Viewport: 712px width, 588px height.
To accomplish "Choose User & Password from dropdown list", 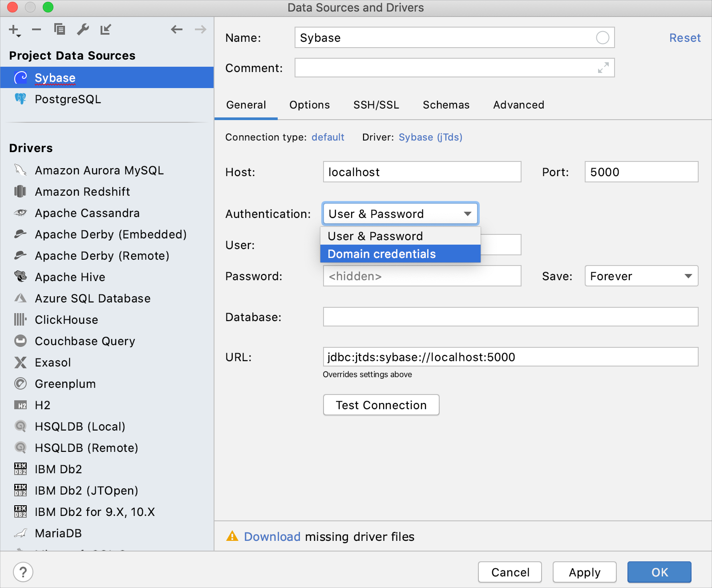I will (x=400, y=236).
